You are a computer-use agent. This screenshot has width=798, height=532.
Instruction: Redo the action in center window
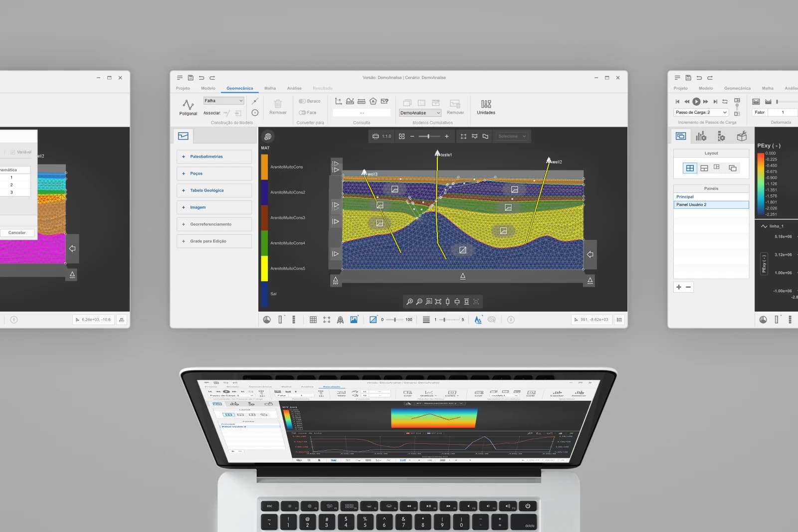tap(212, 78)
